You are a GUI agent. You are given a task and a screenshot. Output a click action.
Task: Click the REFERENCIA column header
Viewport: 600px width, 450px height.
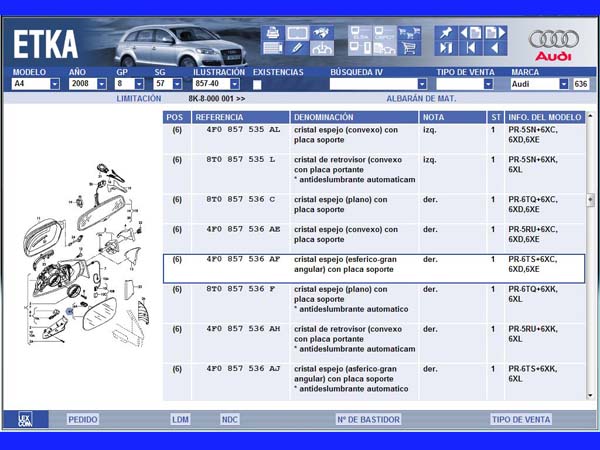[240, 117]
